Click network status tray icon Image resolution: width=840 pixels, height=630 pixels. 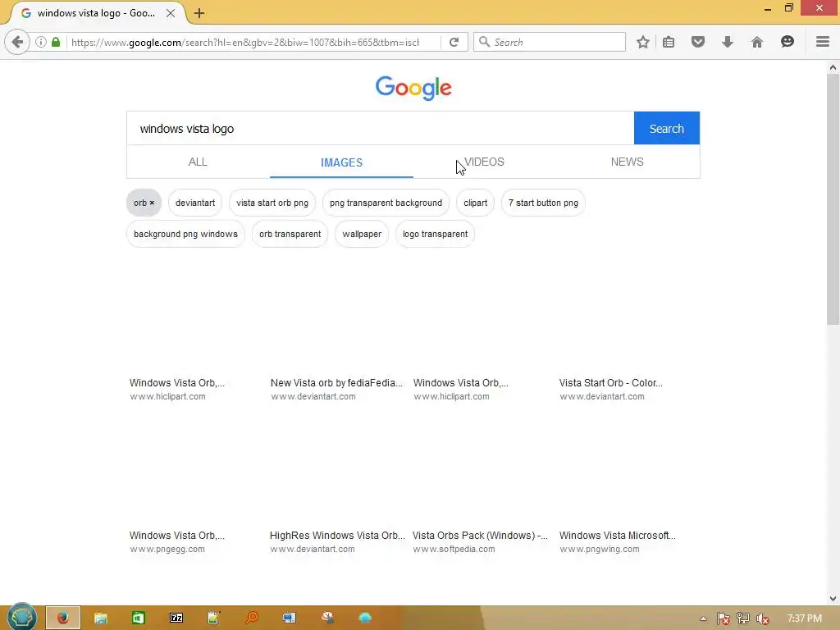(x=743, y=619)
